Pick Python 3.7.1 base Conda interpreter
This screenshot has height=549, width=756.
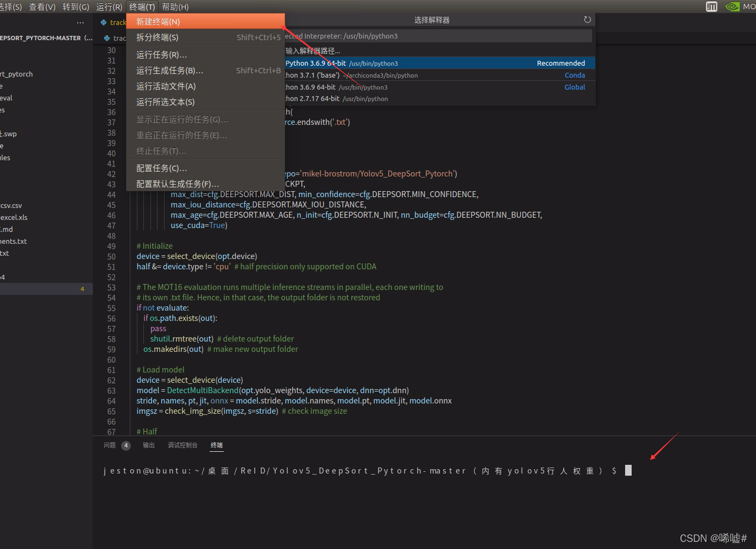(439, 75)
